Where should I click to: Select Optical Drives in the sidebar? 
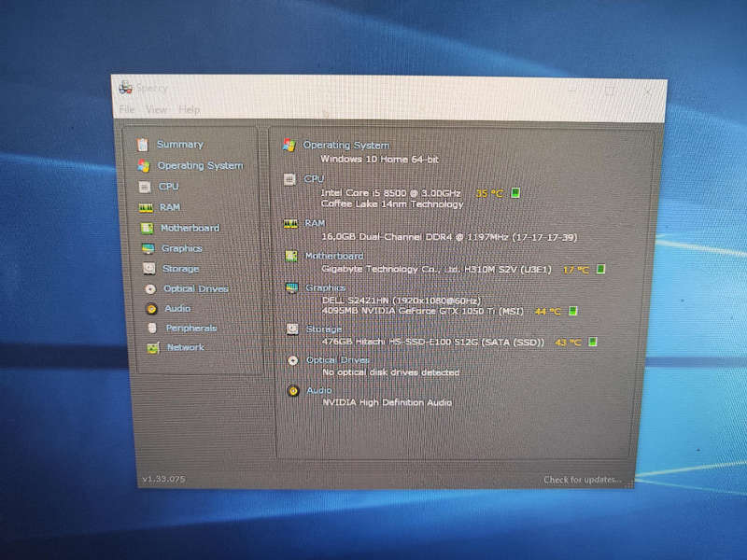196,288
